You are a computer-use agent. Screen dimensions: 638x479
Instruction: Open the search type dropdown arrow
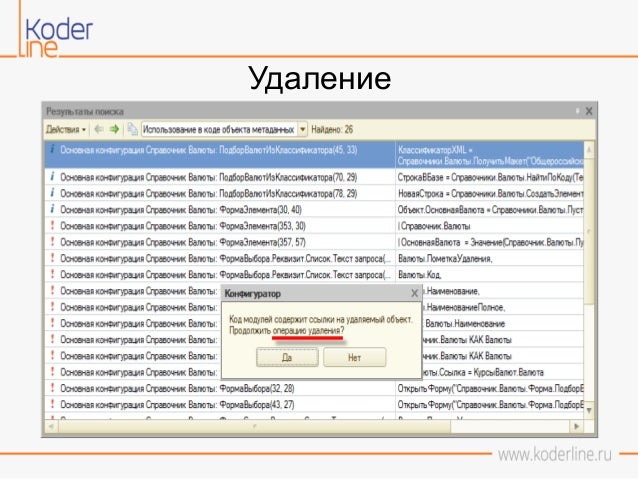point(303,130)
